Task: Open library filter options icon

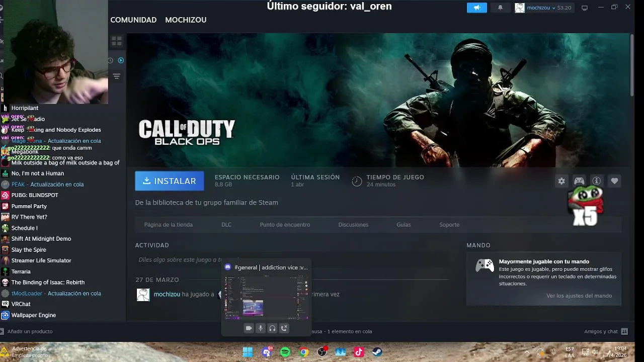Action: [116, 76]
